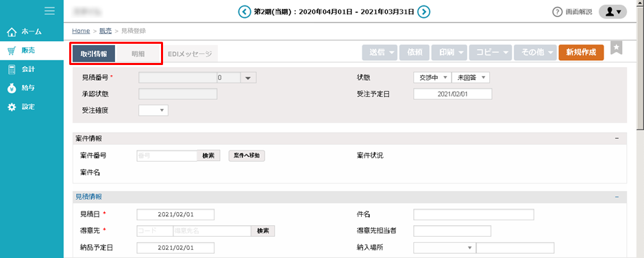Click the 依頼 button

click(x=414, y=53)
